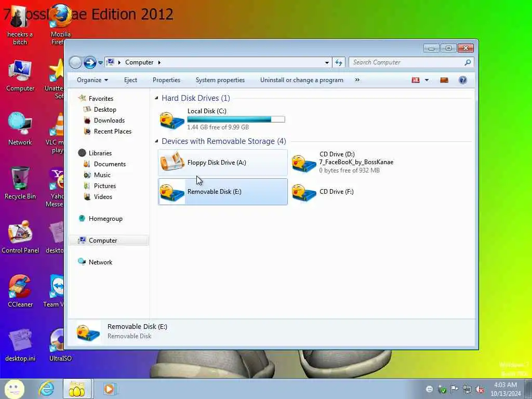Select Homegroup in navigation pane

tap(105, 219)
